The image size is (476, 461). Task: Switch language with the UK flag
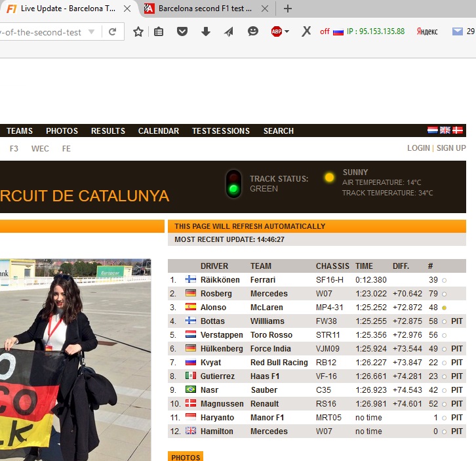coord(445,130)
